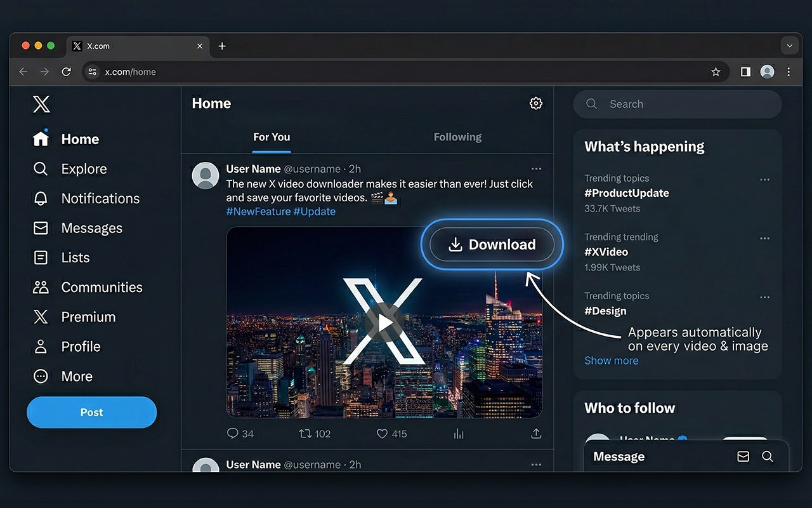812x508 pixels.
Task: Switch to the Following tab
Action: [x=457, y=137]
